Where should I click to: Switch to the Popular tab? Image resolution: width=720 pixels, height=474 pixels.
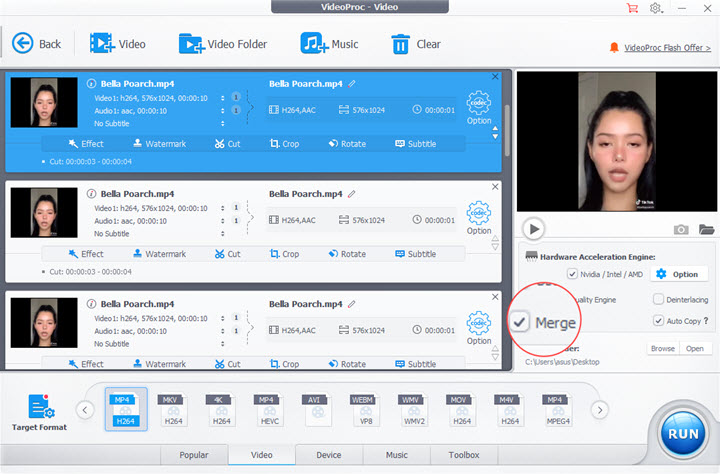click(x=194, y=455)
